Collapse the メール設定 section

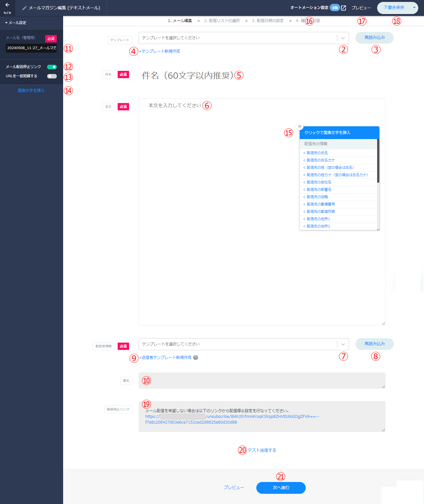[16, 23]
